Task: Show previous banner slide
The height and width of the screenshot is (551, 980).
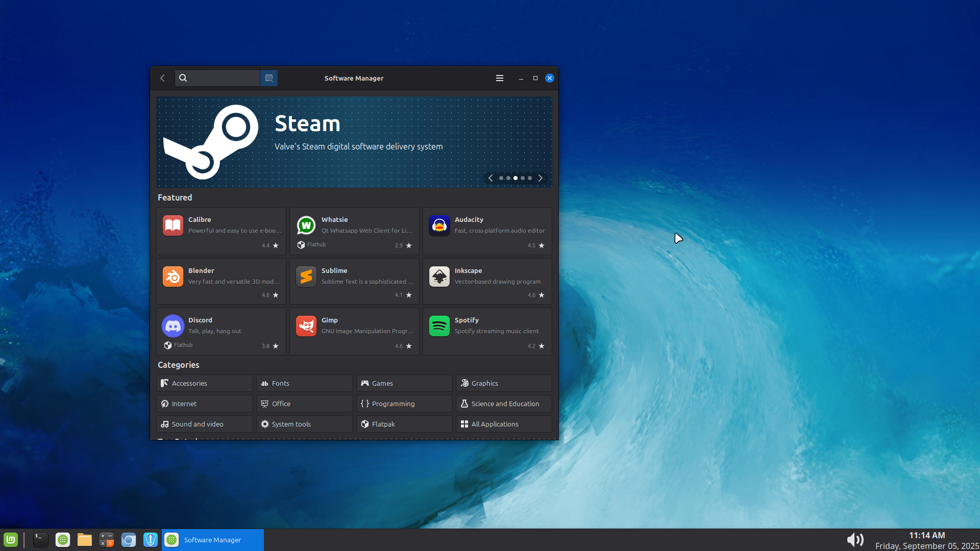Action: tap(491, 178)
